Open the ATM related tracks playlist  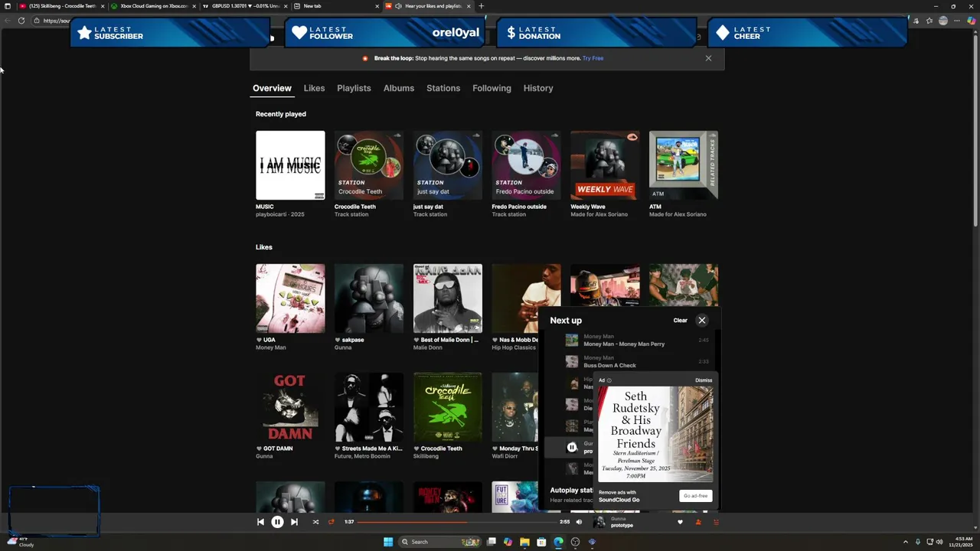click(684, 165)
